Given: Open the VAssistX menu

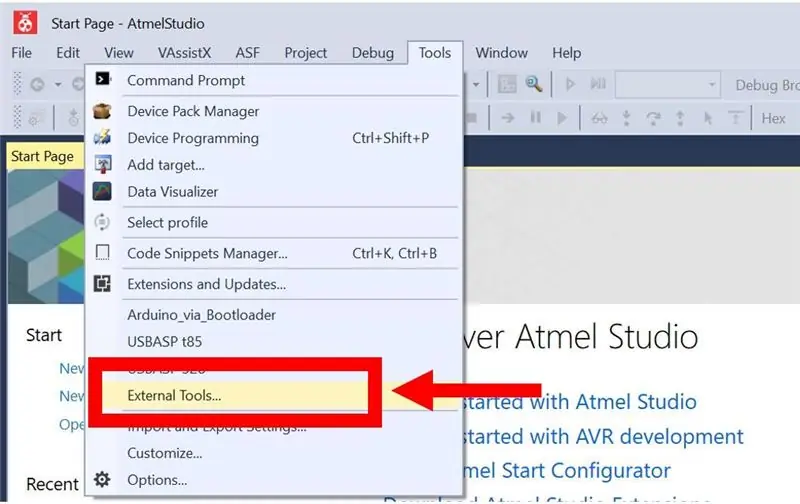Looking at the screenshot, I should point(184,53).
